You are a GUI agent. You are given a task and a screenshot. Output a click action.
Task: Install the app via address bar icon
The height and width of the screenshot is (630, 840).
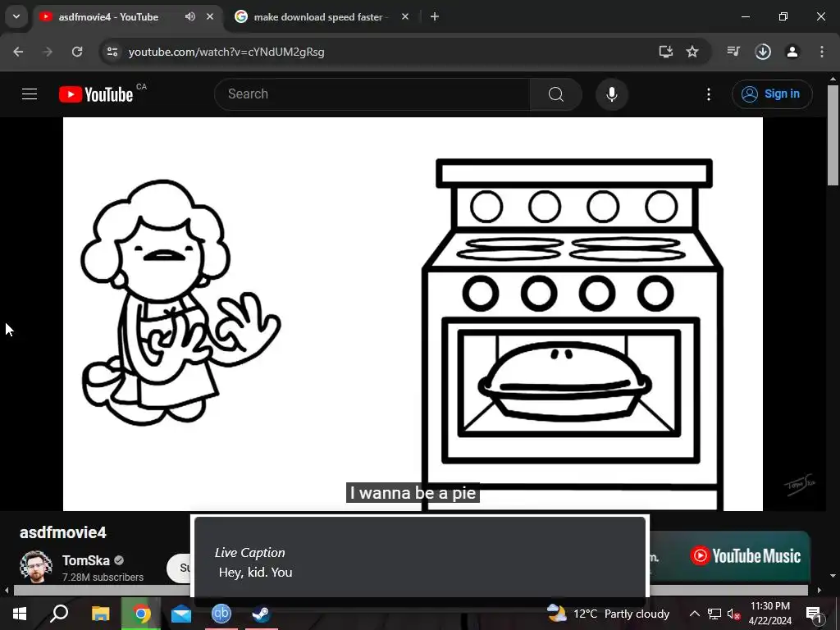[665, 52]
